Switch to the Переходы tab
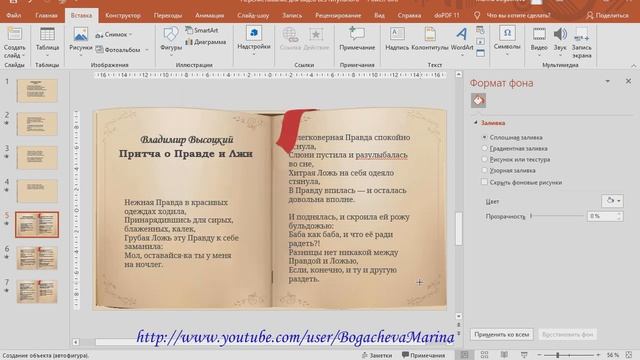The image size is (640, 360). (168, 16)
